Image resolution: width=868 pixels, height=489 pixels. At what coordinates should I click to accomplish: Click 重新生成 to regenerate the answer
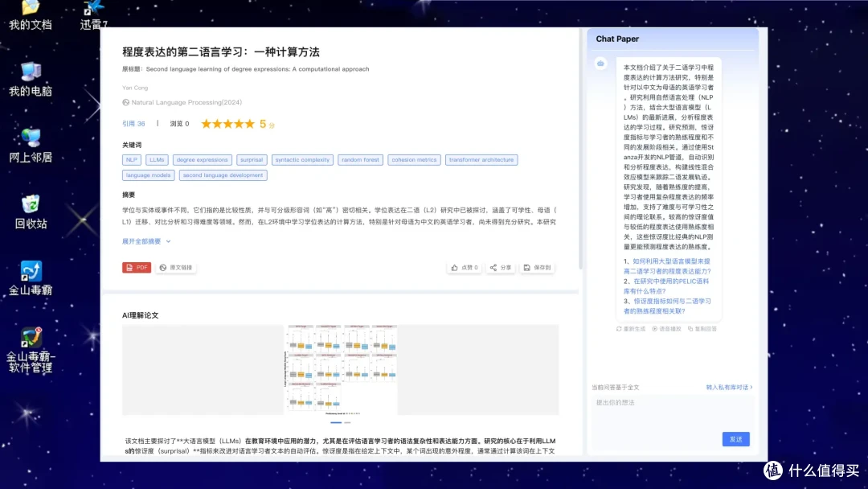631,329
